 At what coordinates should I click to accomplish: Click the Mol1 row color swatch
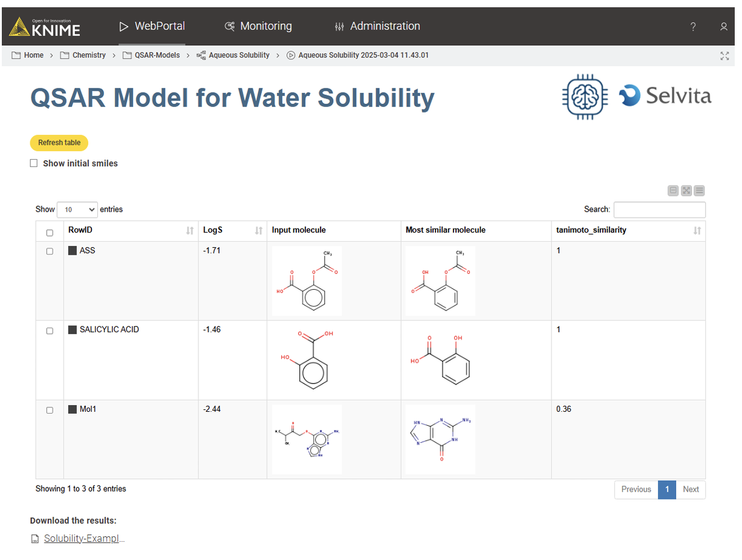click(x=73, y=409)
